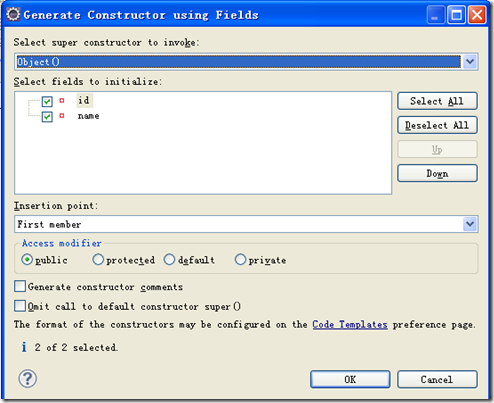The height and width of the screenshot is (403, 494).
Task: Click the private field icon beside name
Action: coord(62,116)
